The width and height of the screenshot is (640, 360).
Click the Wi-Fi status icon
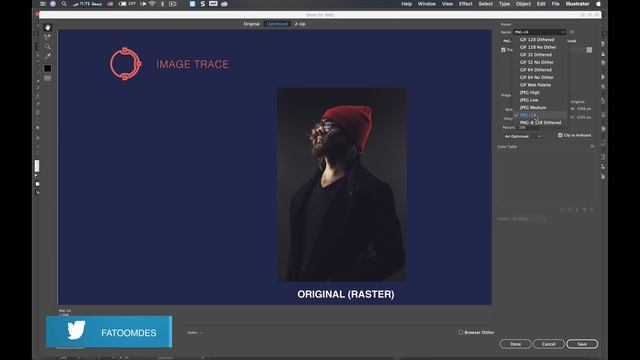click(x=152, y=4)
